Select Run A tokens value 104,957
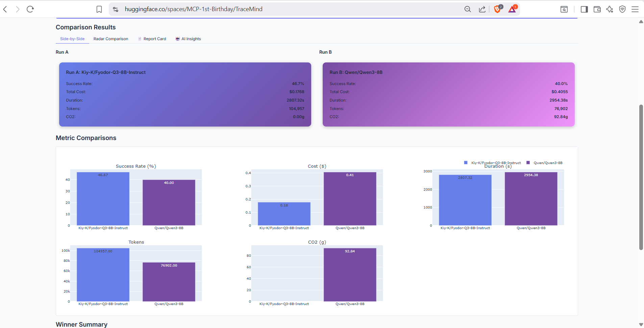The width and height of the screenshot is (644, 328). (x=297, y=109)
